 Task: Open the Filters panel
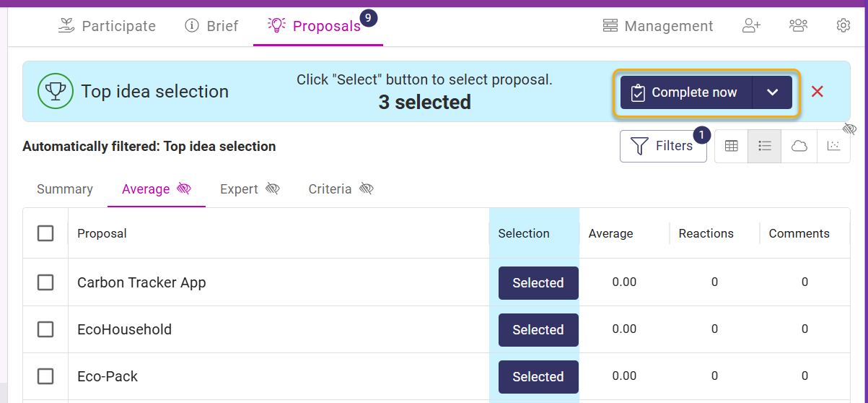coord(663,146)
